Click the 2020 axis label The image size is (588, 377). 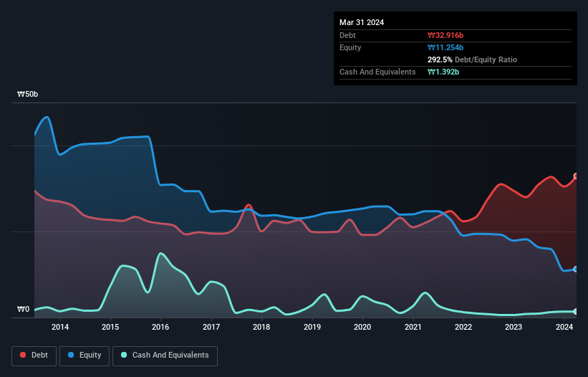pos(362,327)
